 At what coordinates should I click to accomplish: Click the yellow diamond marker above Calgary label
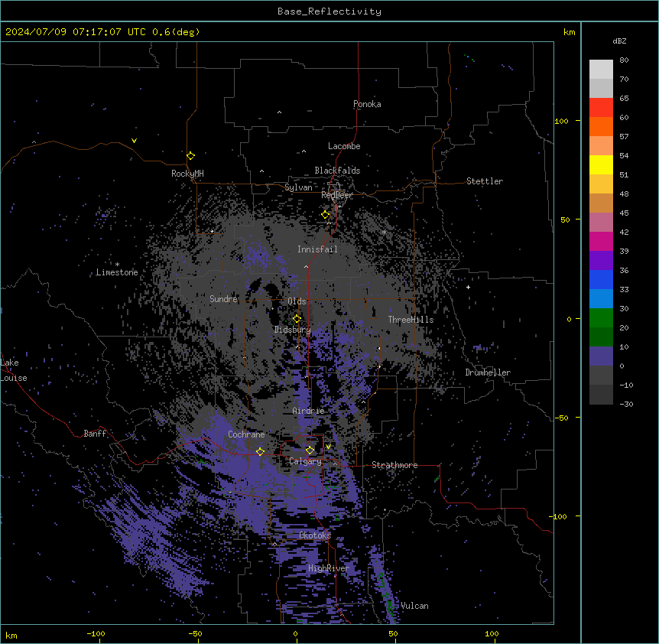(x=310, y=450)
